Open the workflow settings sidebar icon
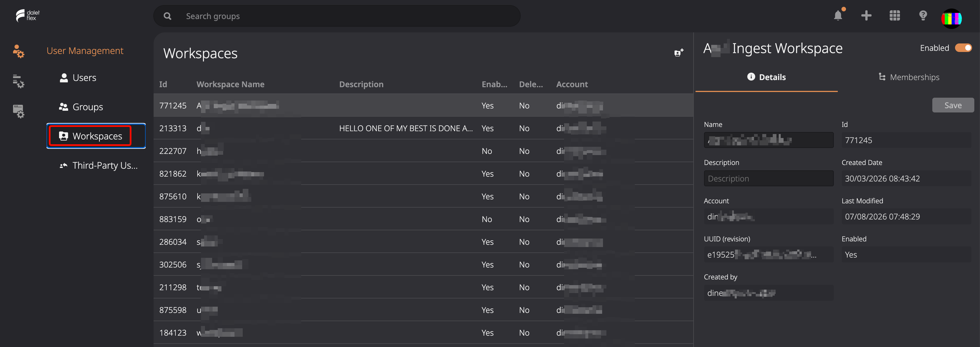The width and height of the screenshot is (980, 347). coord(18,81)
